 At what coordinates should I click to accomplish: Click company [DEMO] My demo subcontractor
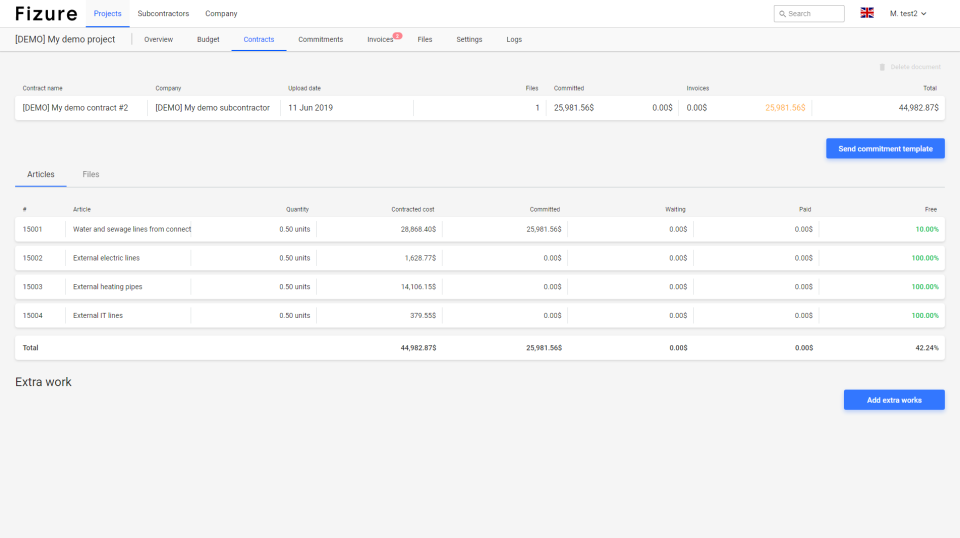point(212,108)
